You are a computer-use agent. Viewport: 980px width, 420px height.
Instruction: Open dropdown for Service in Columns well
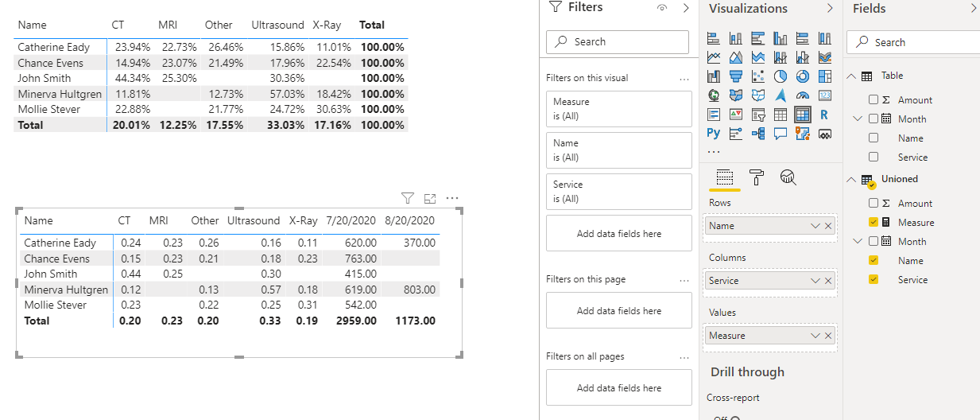pyautogui.click(x=815, y=281)
